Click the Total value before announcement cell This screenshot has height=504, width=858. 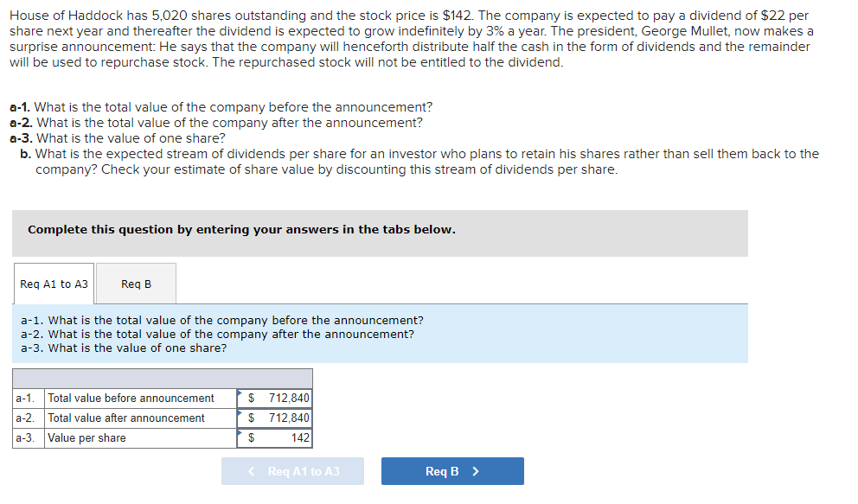tap(130, 398)
